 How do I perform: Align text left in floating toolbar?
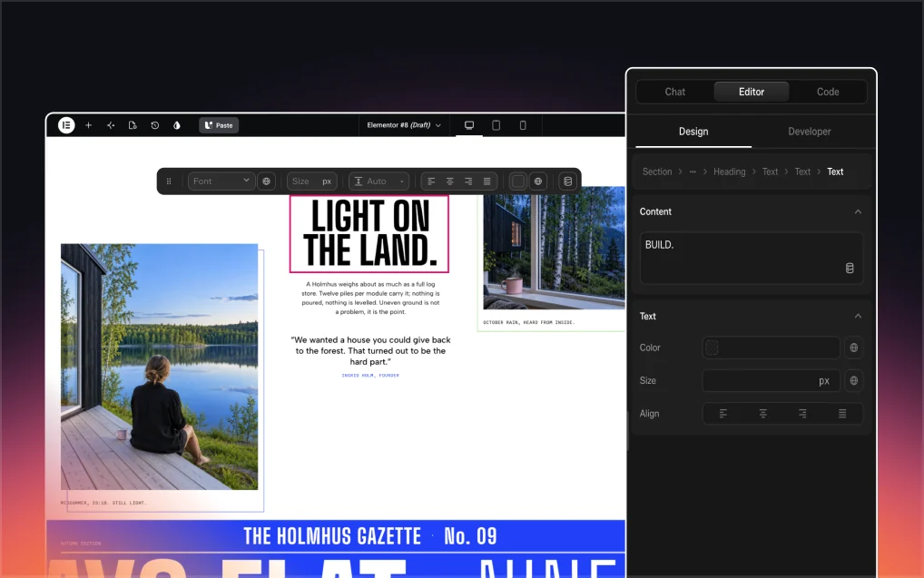(431, 181)
